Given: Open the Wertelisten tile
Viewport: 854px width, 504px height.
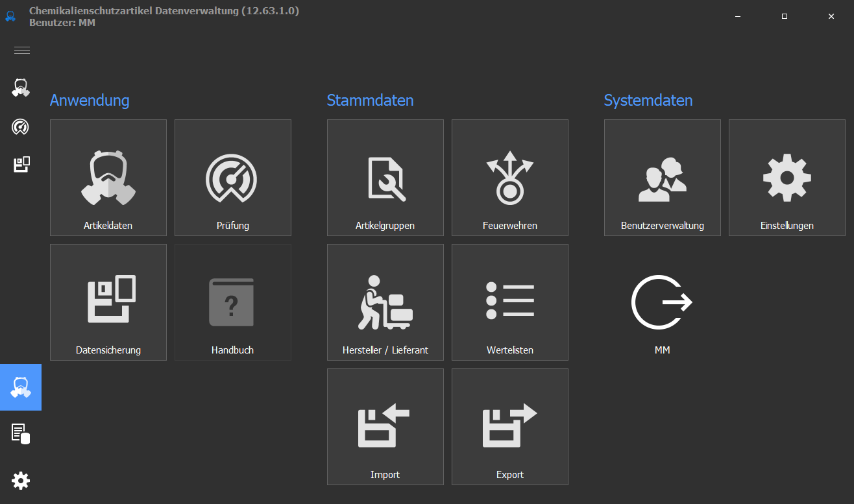Looking at the screenshot, I should 510,302.
